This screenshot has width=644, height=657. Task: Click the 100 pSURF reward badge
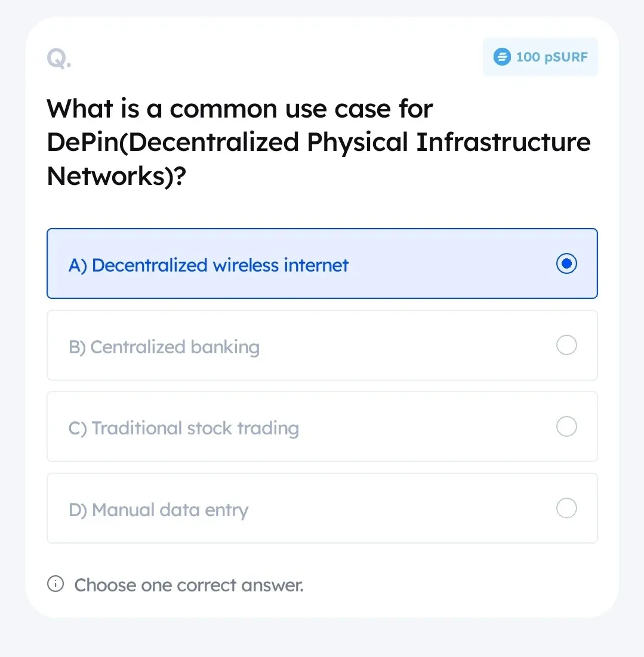pos(540,57)
